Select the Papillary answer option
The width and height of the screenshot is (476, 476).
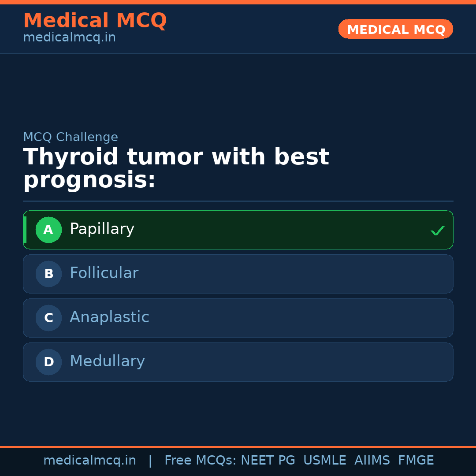pyautogui.click(x=238, y=230)
